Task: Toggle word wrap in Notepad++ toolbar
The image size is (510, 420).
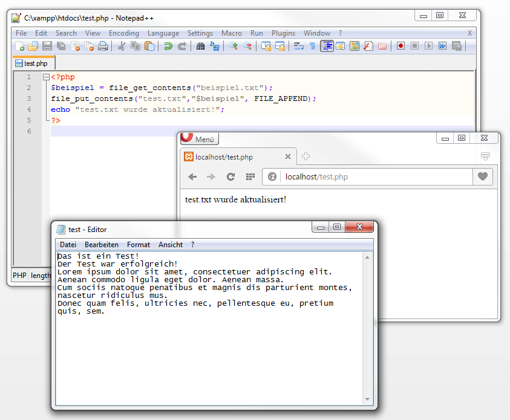Action: click(x=299, y=46)
